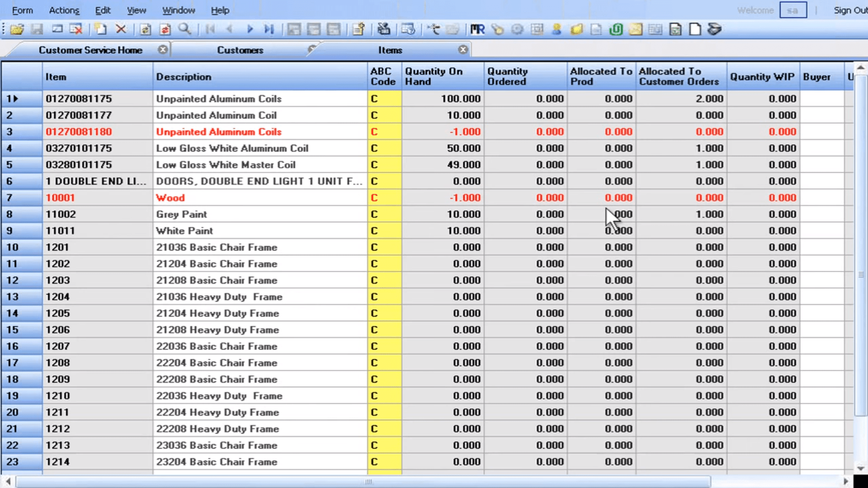
Task: Click the New document toolbar icon
Action: [x=100, y=30]
